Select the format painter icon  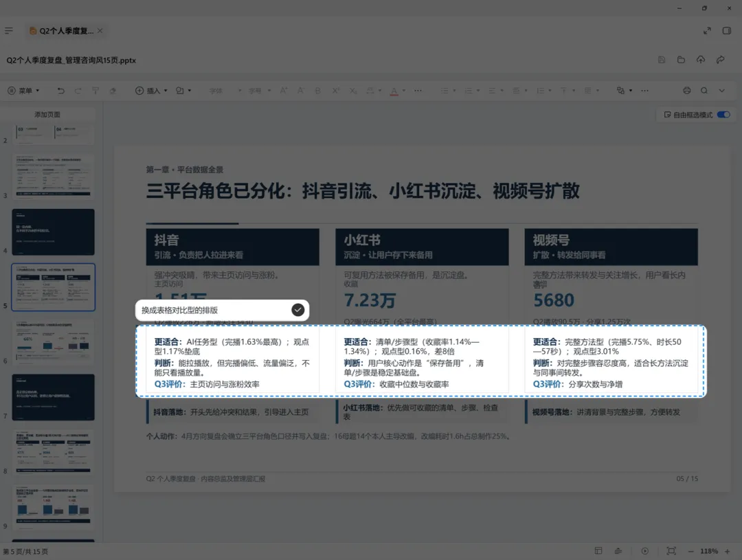pyautogui.click(x=95, y=91)
